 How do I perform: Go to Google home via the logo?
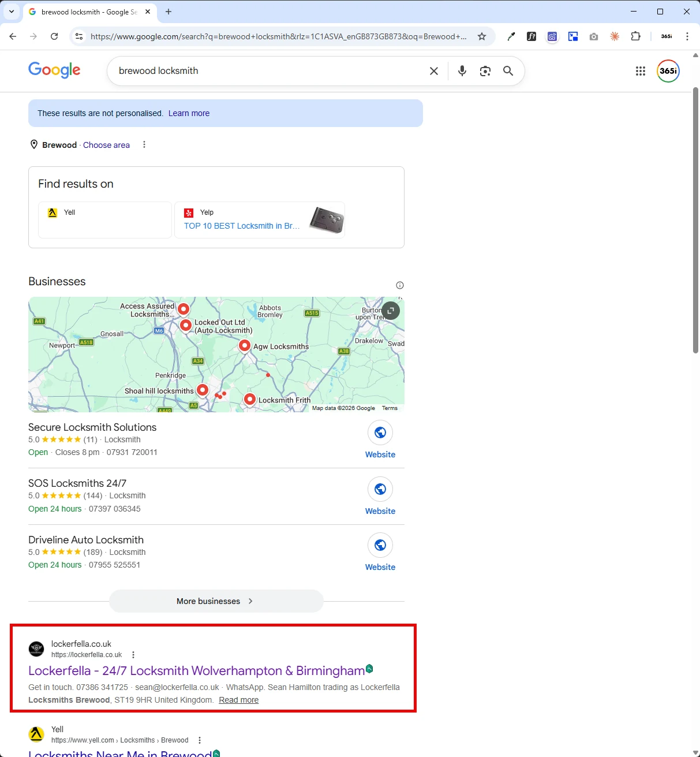54,70
